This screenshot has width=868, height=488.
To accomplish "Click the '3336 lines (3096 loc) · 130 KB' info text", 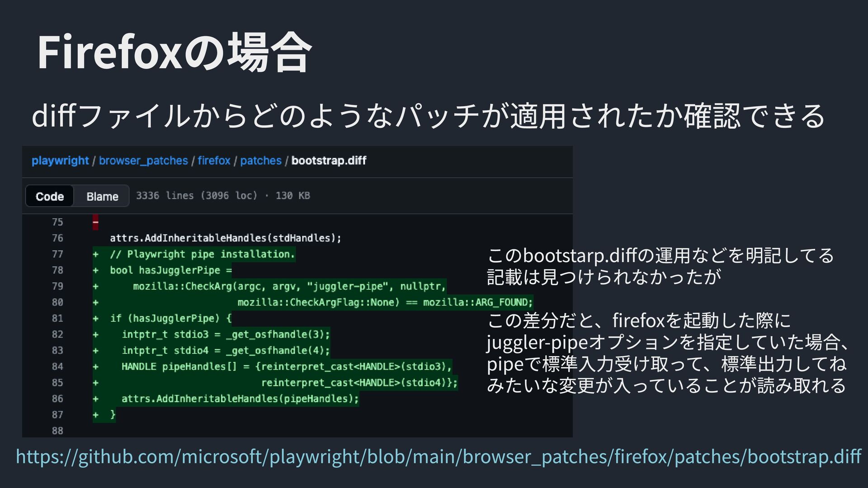I will coord(223,196).
